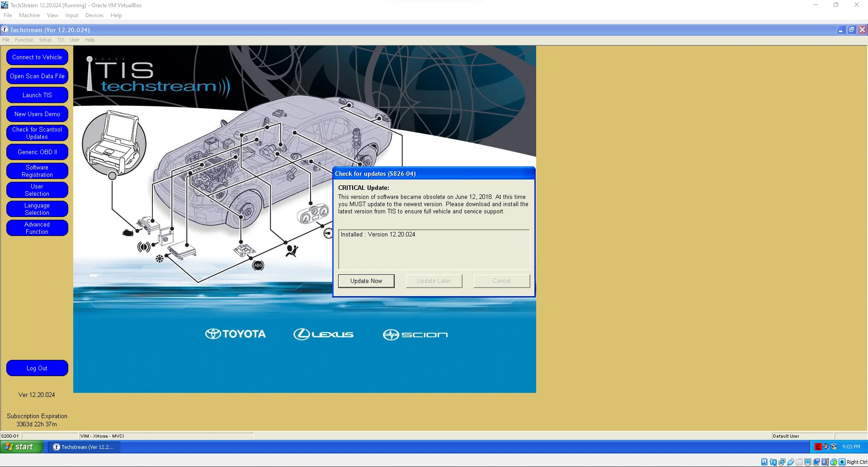Open VirtualBox Help menu

116,15
